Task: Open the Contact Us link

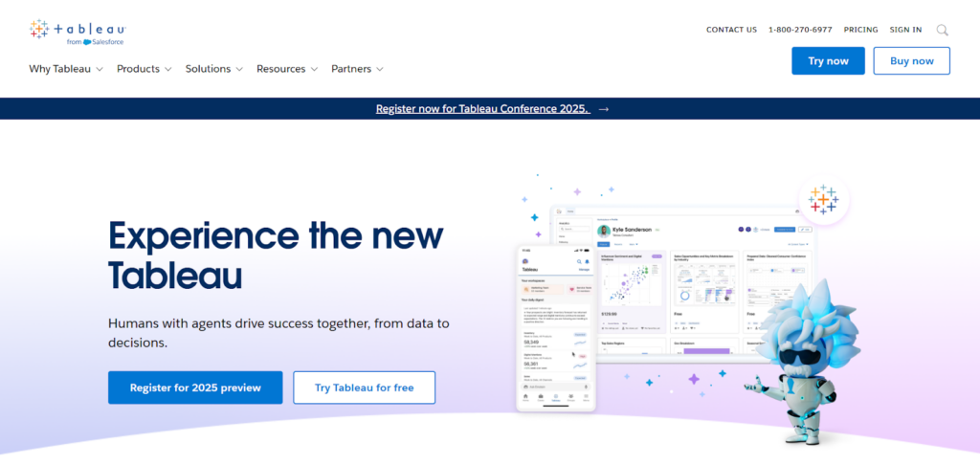Action: pyautogui.click(x=731, y=30)
